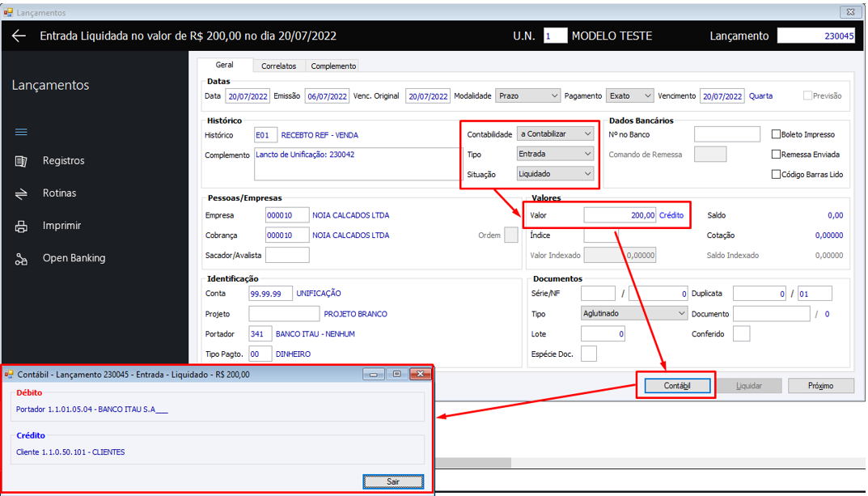Screen dimensions: 868x496
Task: Click the Rotinas arrows icon
Action: (x=21, y=193)
